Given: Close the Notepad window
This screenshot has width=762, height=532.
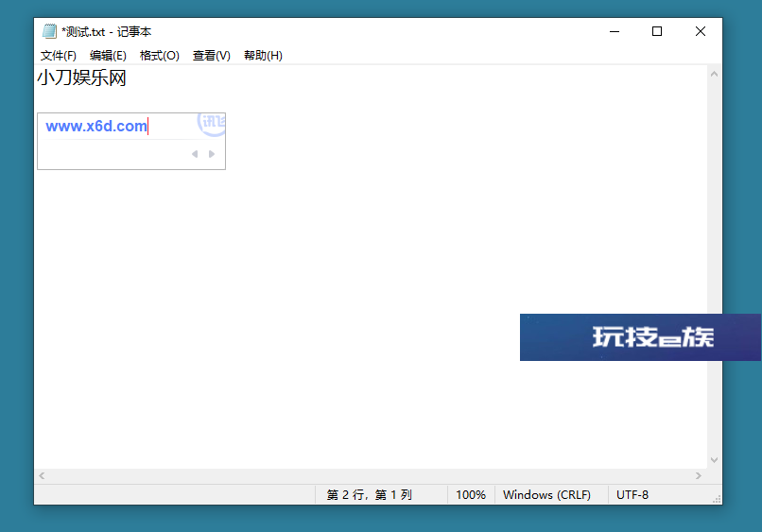Looking at the screenshot, I should point(701,31).
